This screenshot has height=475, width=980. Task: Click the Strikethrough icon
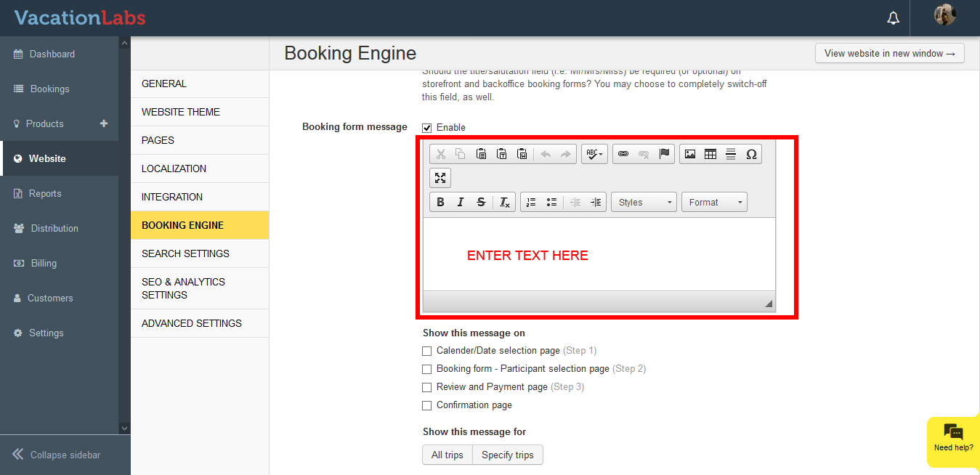[481, 203]
